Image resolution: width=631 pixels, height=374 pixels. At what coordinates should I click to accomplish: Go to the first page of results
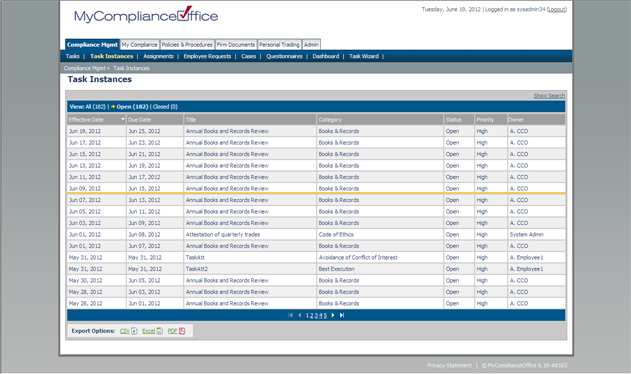[x=291, y=315]
